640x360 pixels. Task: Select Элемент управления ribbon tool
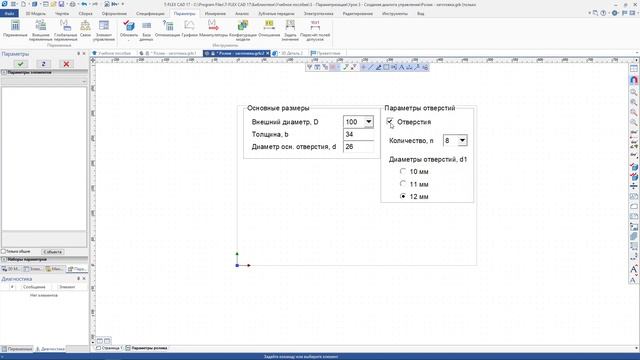click(104, 30)
